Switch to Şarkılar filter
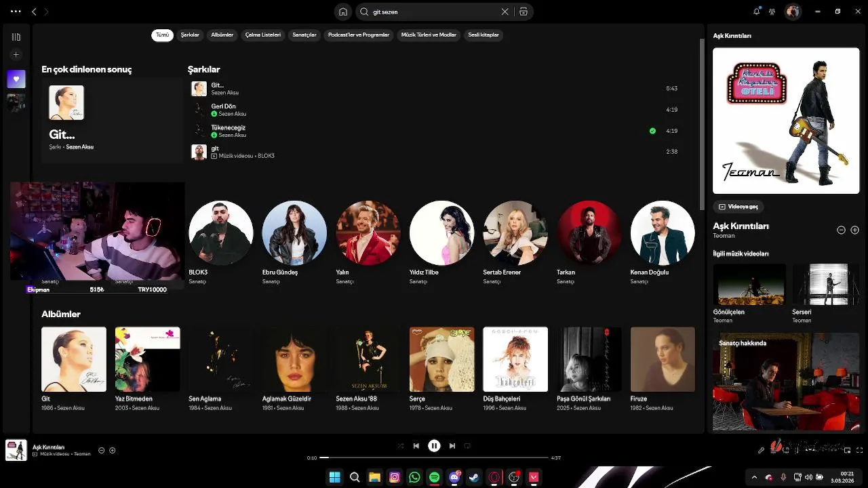 [190, 35]
